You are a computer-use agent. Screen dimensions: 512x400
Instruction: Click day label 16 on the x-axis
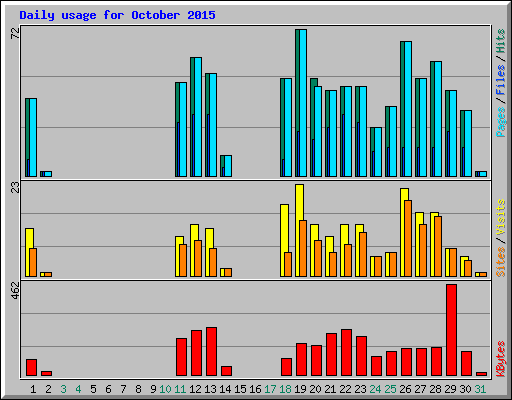pyautogui.click(x=255, y=389)
